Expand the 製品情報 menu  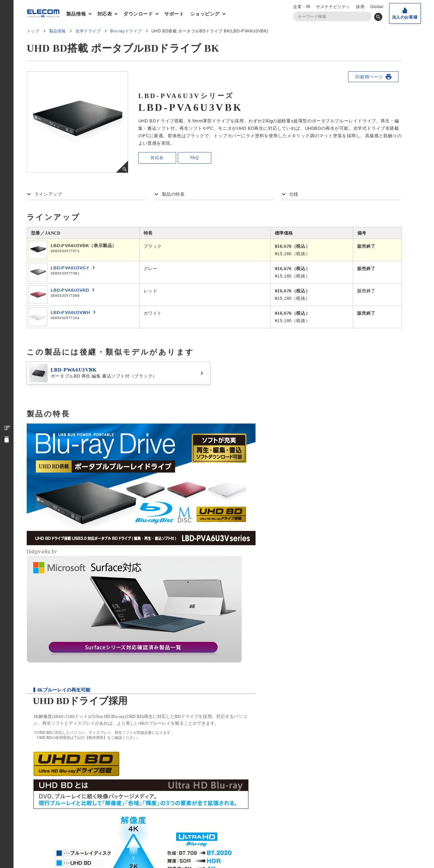click(x=79, y=14)
